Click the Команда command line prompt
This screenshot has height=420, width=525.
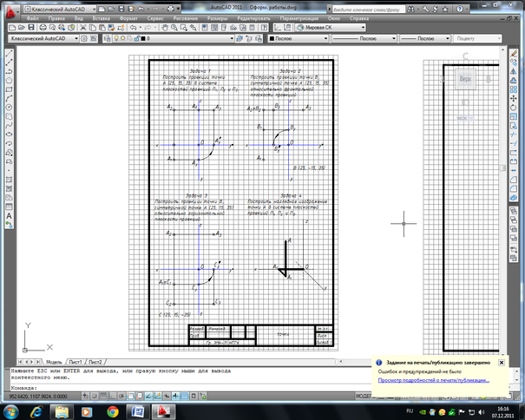(24, 388)
